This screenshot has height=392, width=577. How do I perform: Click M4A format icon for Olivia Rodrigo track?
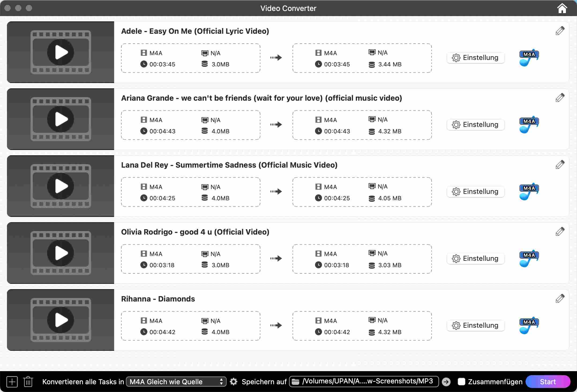click(529, 258)
